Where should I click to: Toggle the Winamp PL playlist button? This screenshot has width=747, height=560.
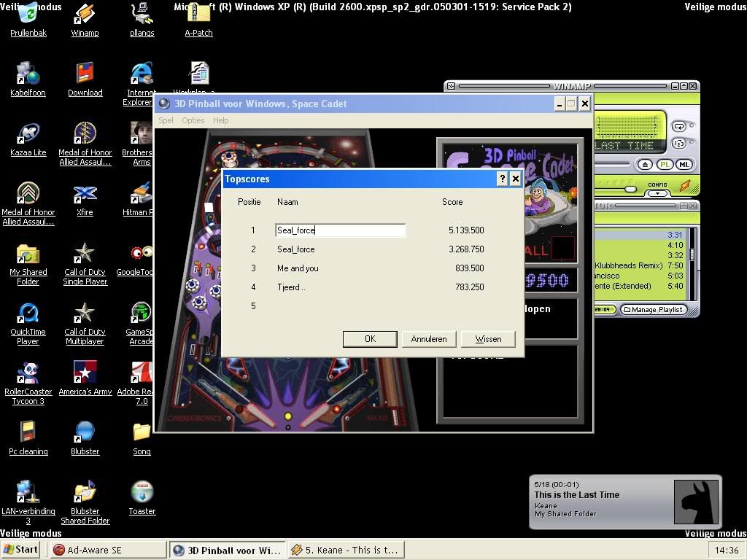(665, 165)
